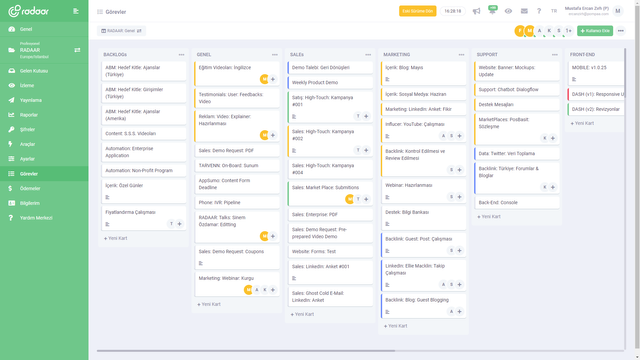Open the Data: Twitter: Veri Toplama card
640x360 pixels.
point(517,153)
